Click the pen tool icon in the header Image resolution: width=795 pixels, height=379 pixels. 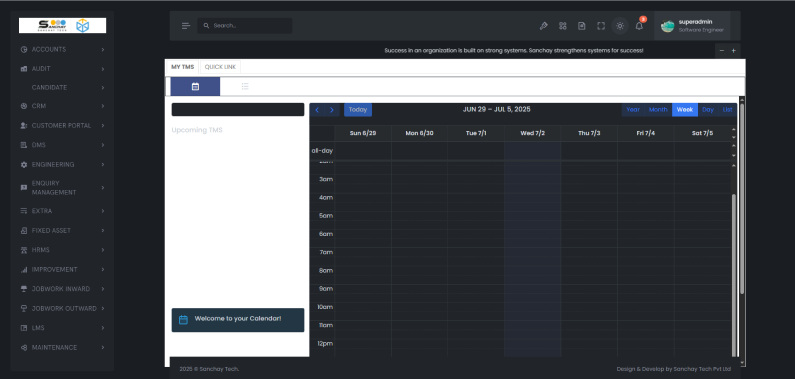pyautogui.click(x=544, y=26)
